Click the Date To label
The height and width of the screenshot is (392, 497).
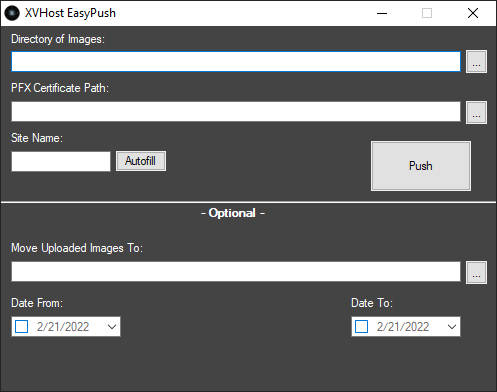[x=372, y=303]
